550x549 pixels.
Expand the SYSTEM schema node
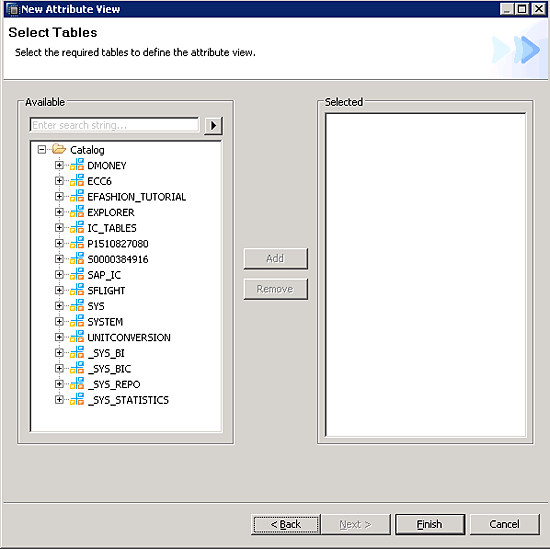click(x=59, y=321)
